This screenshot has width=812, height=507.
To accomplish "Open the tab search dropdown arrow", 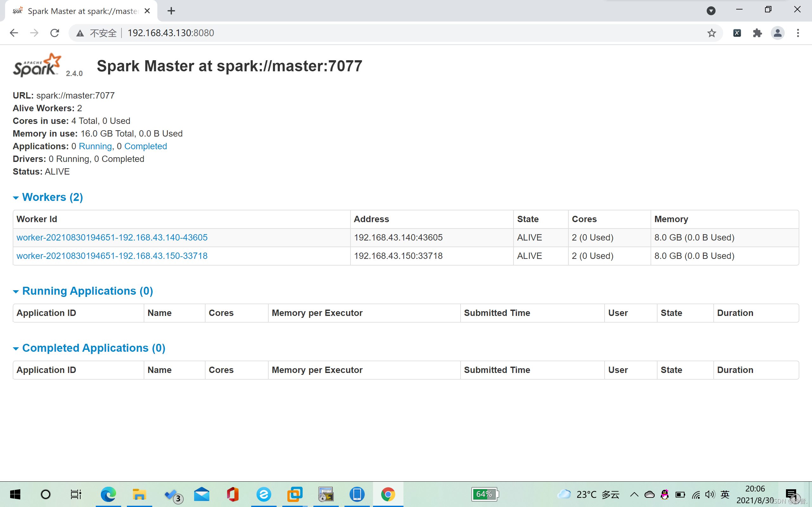I will coord(711,11).
